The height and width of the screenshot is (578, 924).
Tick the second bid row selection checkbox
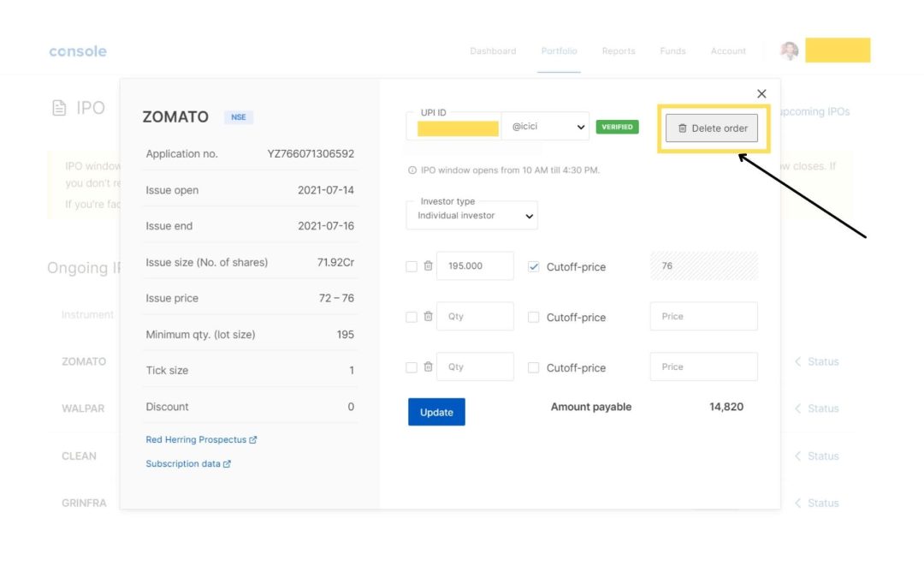pos(412,318)
